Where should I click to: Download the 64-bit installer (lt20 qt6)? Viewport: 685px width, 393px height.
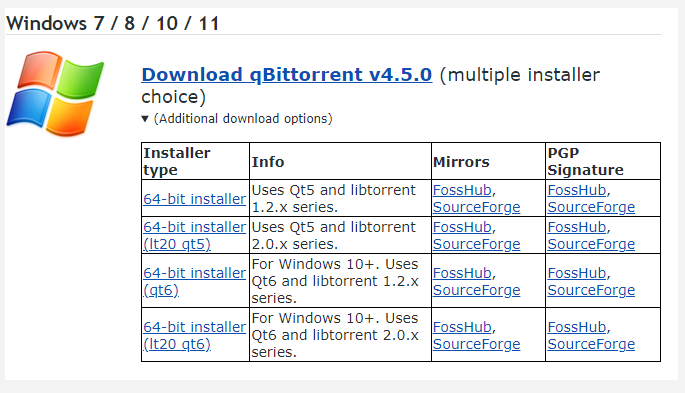[194, 335]
